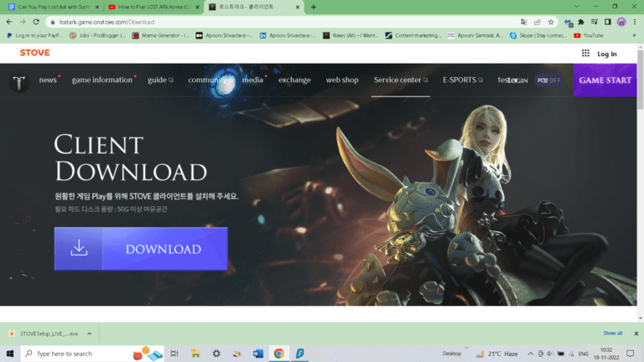
Task: Open the Service center menu
Action: 401,80
